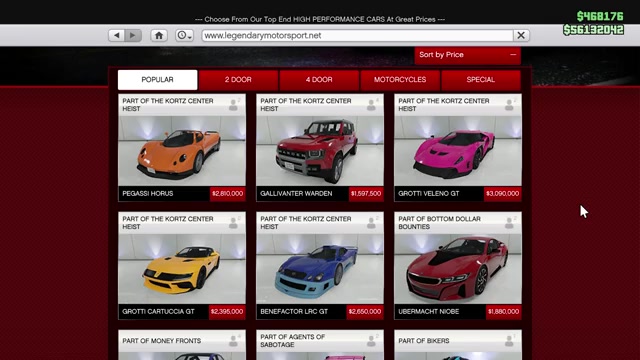Open the browsing history clock icon
Viewport: 640px width, 360px height.
184,36
